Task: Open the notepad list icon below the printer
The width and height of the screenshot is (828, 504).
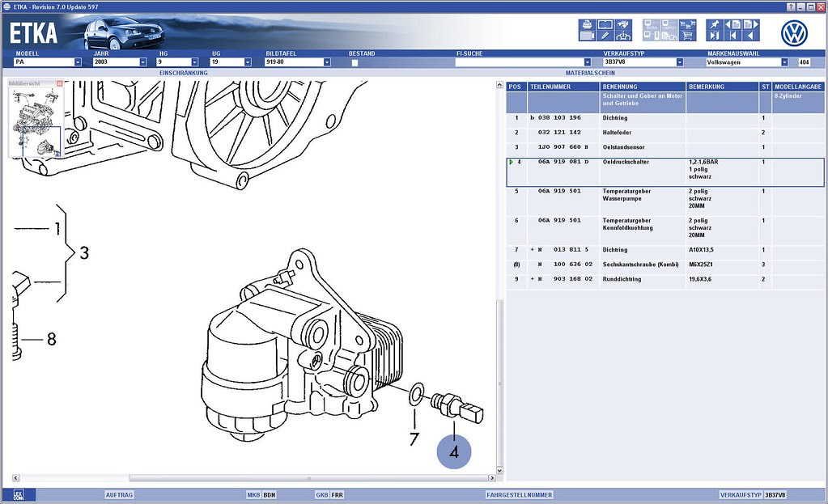Action: (587, 36)
